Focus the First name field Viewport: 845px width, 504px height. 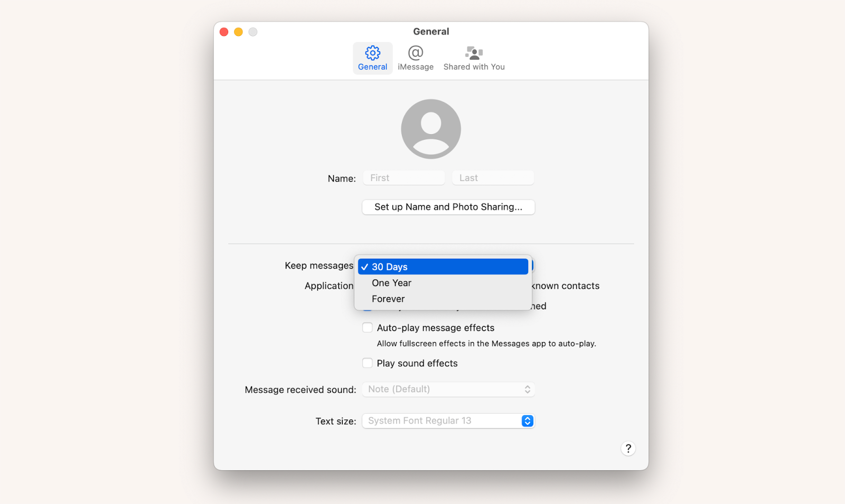click(x=403, y=178)
